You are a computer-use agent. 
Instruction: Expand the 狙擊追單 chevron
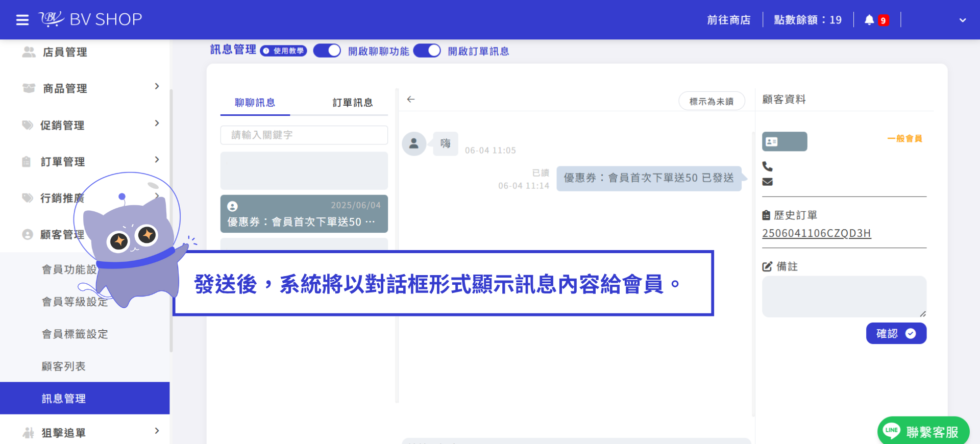157,431
